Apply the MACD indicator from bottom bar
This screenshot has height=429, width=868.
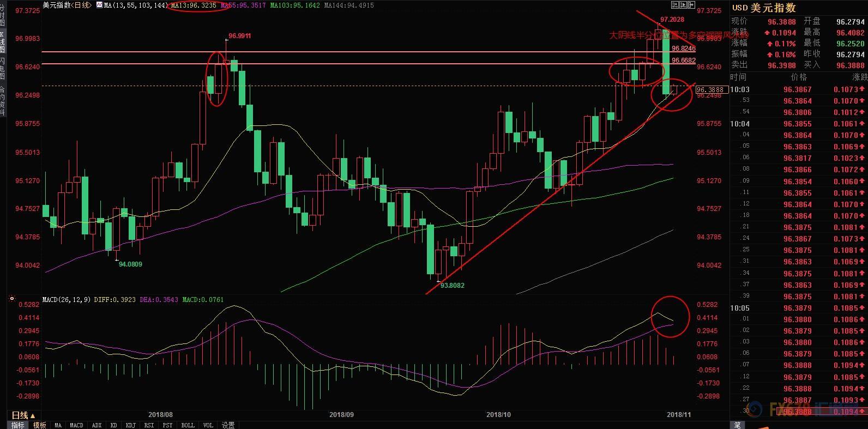[x=76, y=425]
